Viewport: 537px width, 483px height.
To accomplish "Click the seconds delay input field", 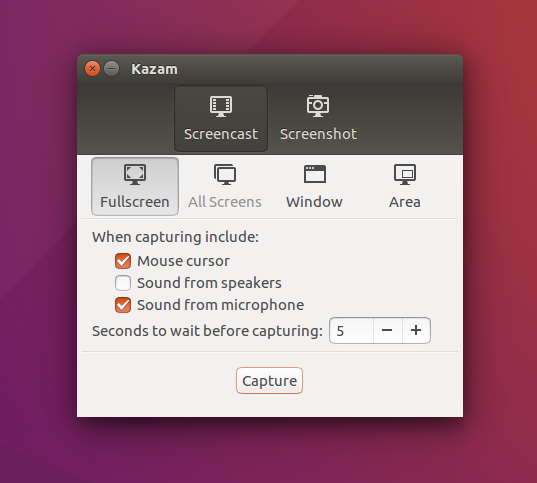I will [x=351, y=331].
